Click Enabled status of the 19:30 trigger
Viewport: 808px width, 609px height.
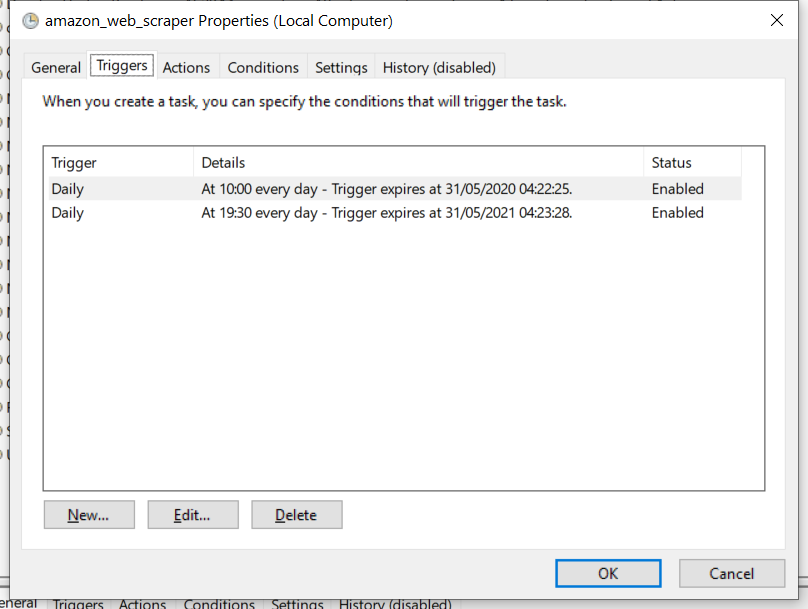click(678, 213)
